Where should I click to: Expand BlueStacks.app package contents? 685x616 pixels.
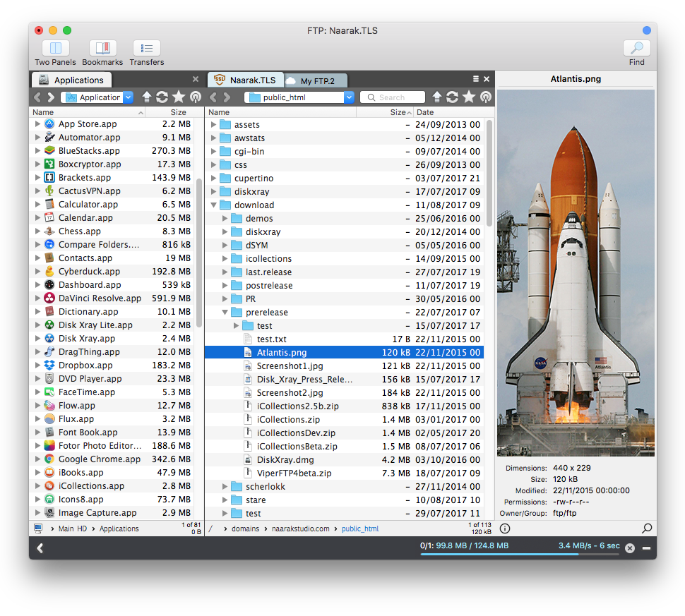coord(37,150)
